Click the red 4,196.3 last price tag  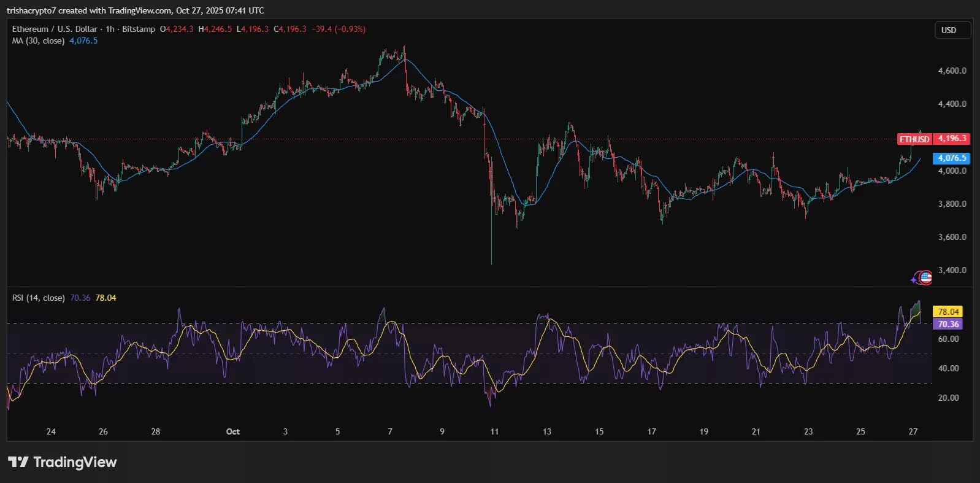(x=951, y=139)
